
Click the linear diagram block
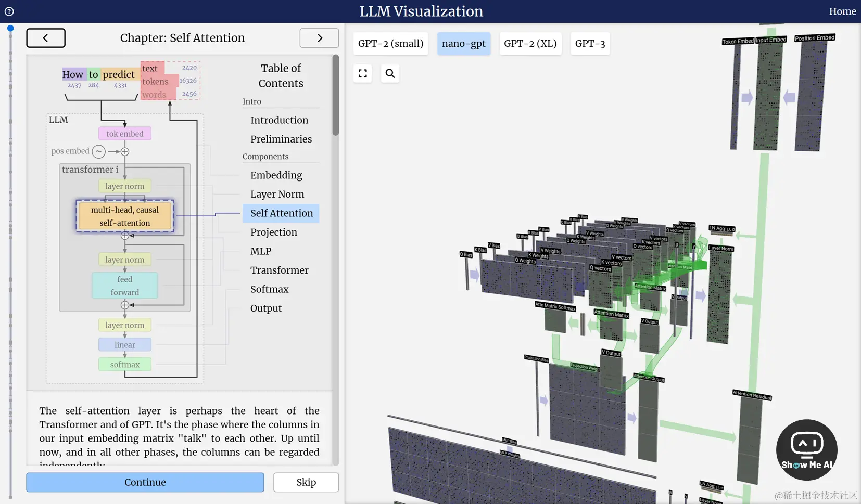tap(125, 345)
